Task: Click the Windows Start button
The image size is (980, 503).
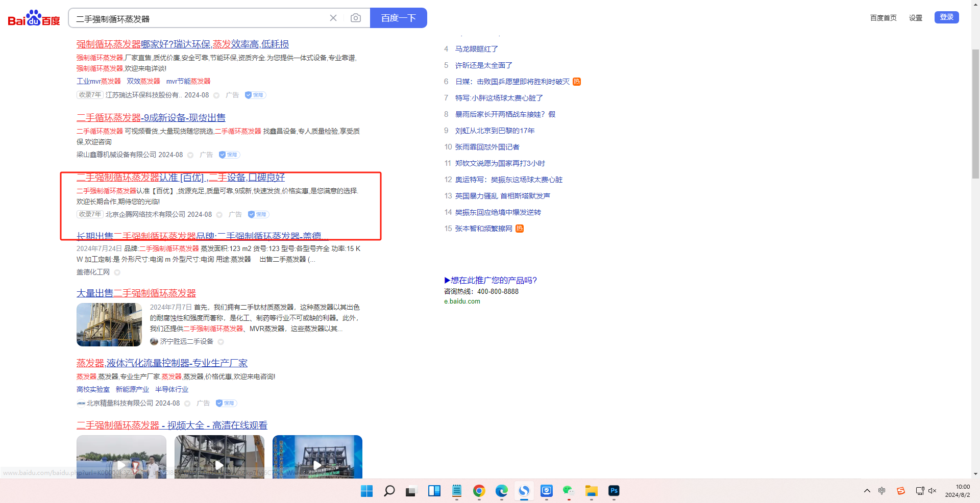Action: coord(366,491)
